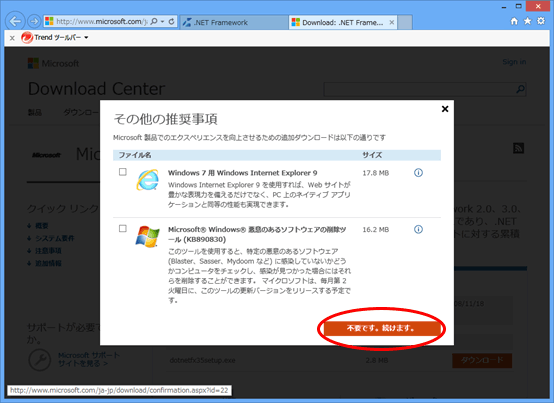Close the Download: .NET Frame... tab
This screenshot has height=403, width=554.
click(391, 23)
